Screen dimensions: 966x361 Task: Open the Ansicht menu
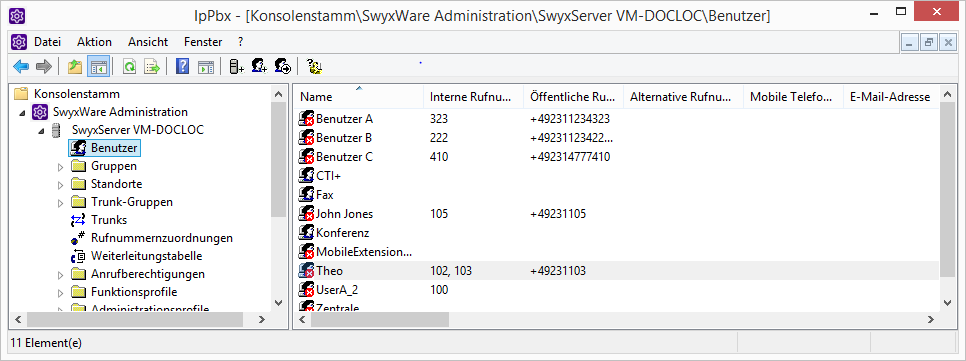[x=148, y=42]
